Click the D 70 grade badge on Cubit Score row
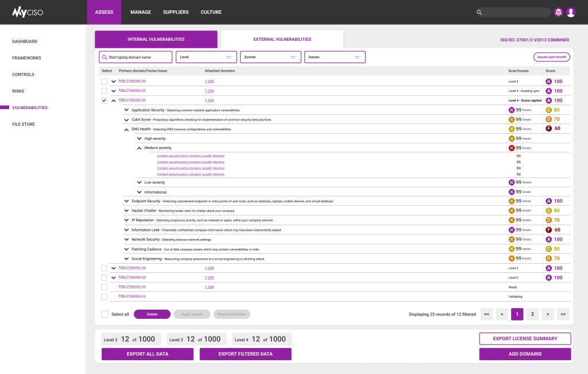 (550, 119)
